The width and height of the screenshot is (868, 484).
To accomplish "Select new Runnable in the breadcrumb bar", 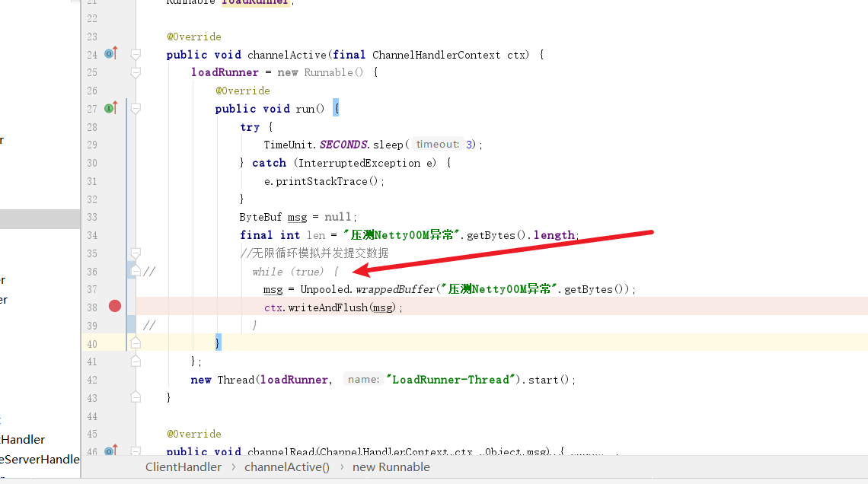I will pyautogui.click(x=391, y=467).
